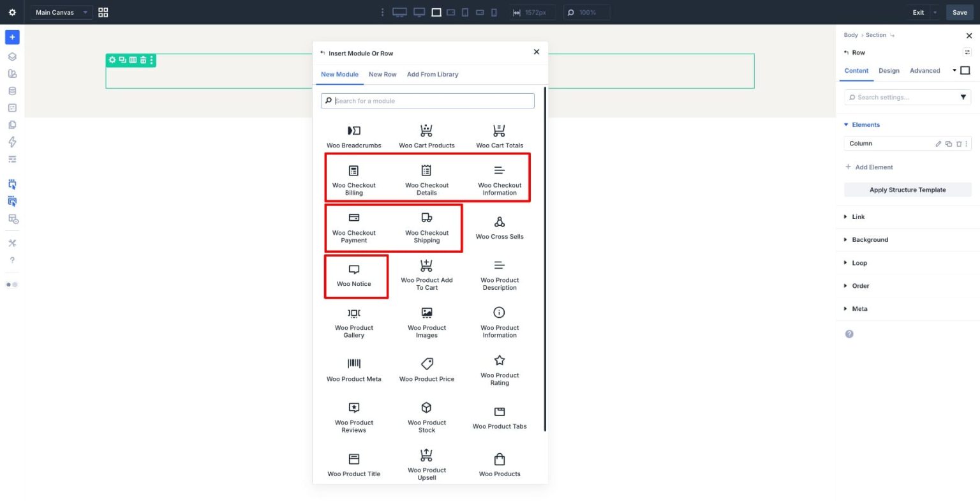Open the Main Canvas dropdown
980x501 pixels.
(x=61, y=12)
